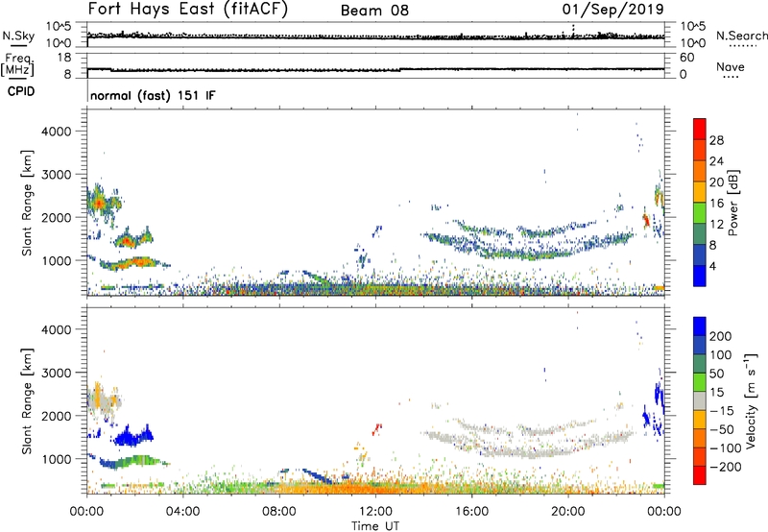Click the '12' power colorbar label
The image size is (768, 532).
click(x=716, y=225)
